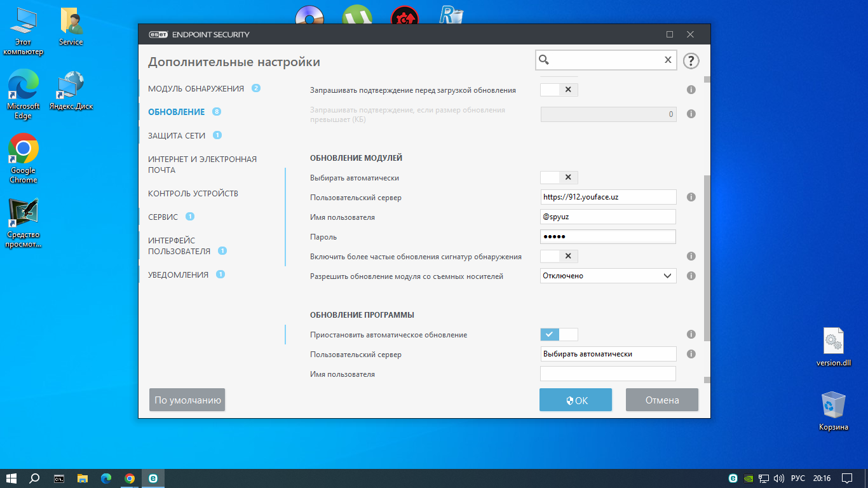The height and width of the screenshot is (488, 868).
Task: Click the empty program update username field
Action: (x=608, y=374)
